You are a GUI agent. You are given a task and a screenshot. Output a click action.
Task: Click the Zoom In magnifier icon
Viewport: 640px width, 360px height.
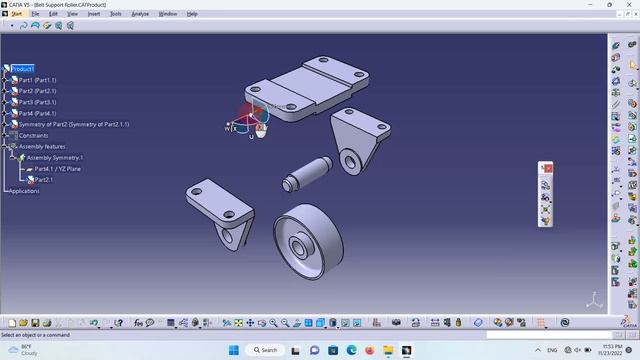(273, 323)
